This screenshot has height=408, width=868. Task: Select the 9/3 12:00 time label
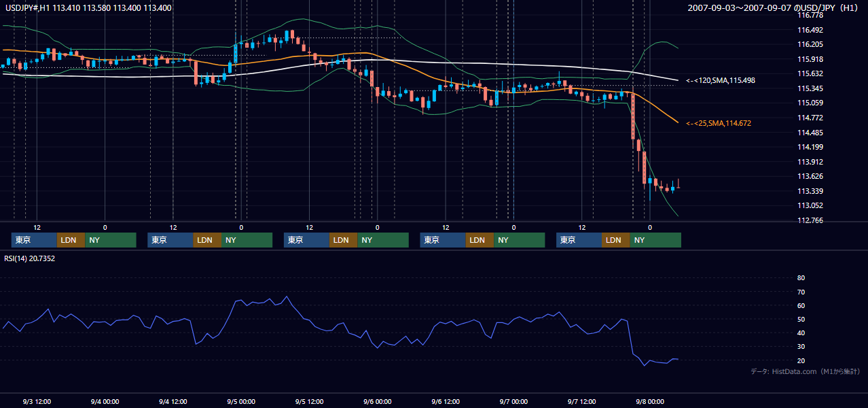37,402
